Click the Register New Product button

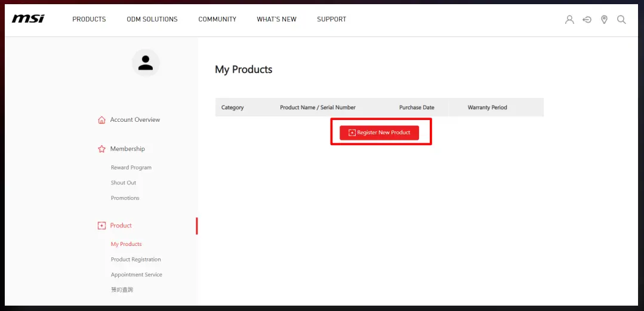pyautogui.click(x=379, y=133)
